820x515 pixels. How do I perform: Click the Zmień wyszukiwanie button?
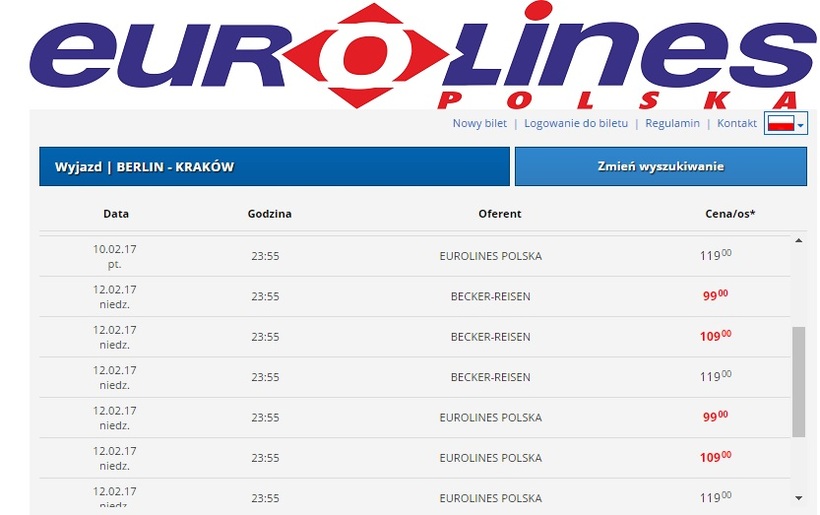point(660,166)
